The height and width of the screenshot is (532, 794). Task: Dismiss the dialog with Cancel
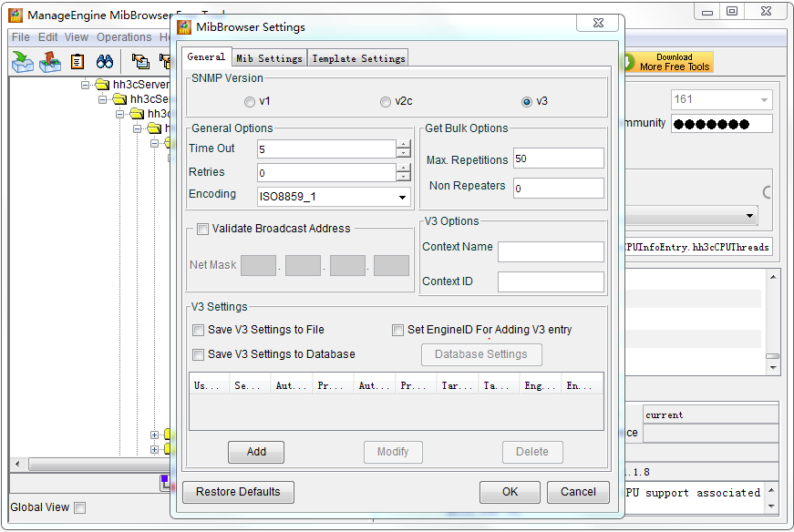point(578,492)
